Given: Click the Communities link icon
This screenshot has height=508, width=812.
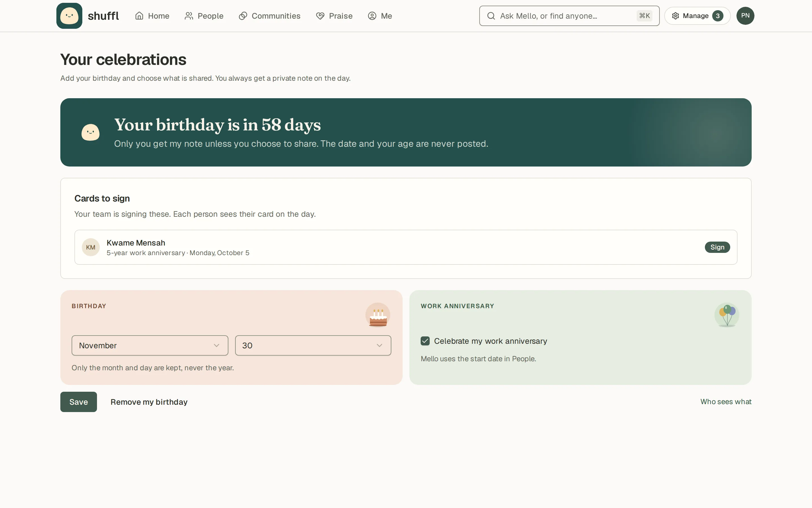Looking at the screenshot, I should (x=243, y=16).
